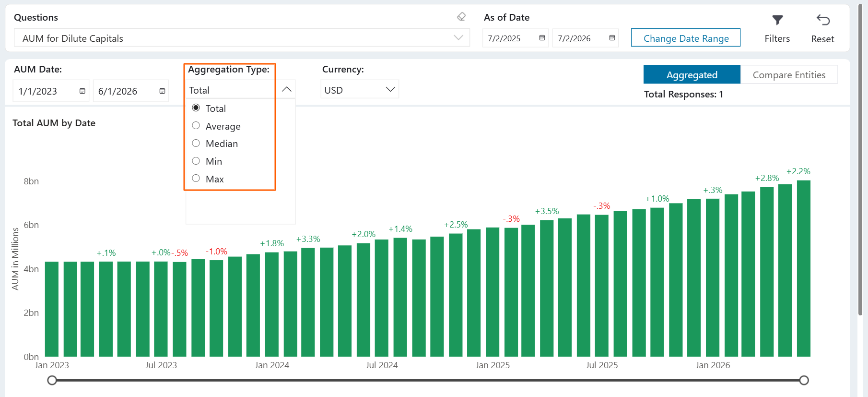
Task: Switch to the Compare Entities tab
Action: 789,75
